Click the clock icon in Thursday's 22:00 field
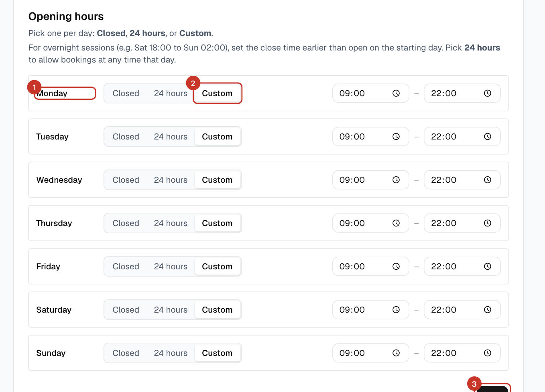 [x=488, y=223]
